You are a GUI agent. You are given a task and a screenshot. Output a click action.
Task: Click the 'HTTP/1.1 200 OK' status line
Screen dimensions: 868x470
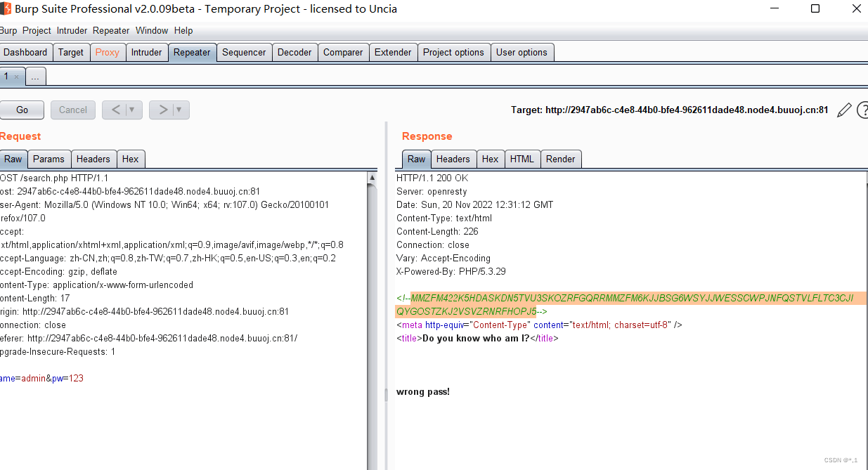pyautogui.click(x=432, y=178)
